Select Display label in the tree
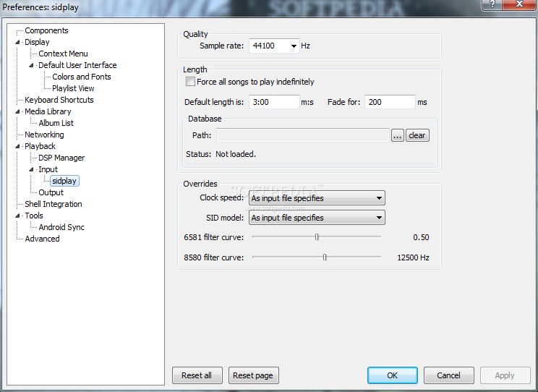538x392 pixels. (37, 42)
